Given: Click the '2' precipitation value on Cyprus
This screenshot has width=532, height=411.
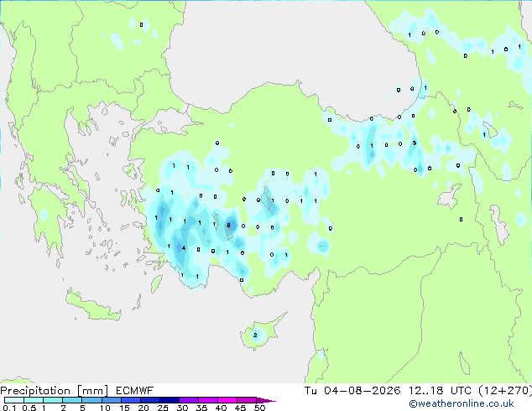Looking at the screenshot, I should (x=255, y=336).
